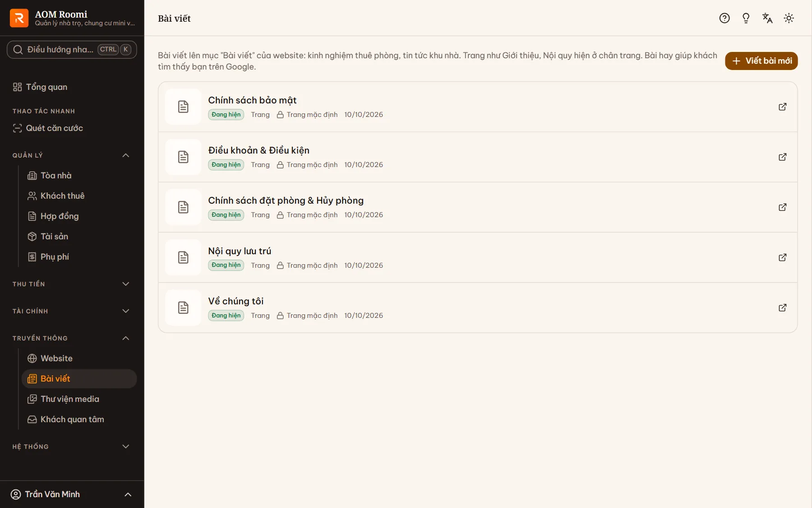Click the Điều hướng nhanh search field
This screenshot has width=812, height=508.
[72, 50]
